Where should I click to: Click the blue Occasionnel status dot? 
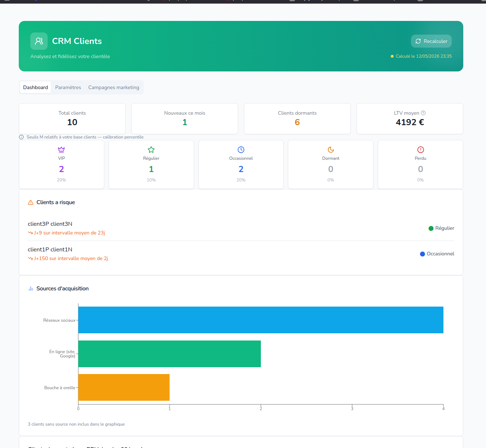422,254
